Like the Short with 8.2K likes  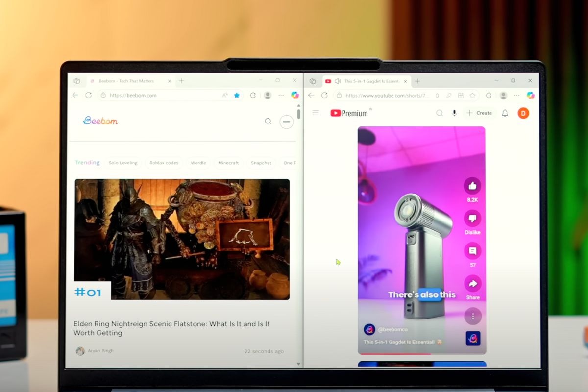pos(472,186)
